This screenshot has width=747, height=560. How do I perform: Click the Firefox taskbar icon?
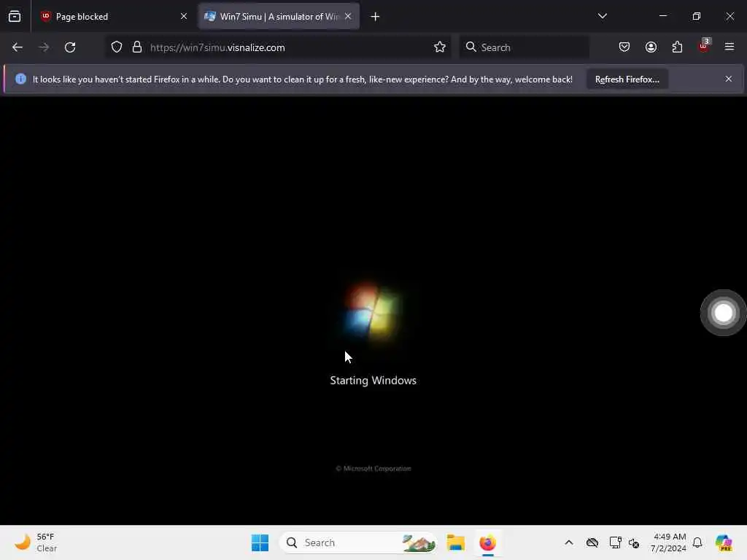pos(488,542)
